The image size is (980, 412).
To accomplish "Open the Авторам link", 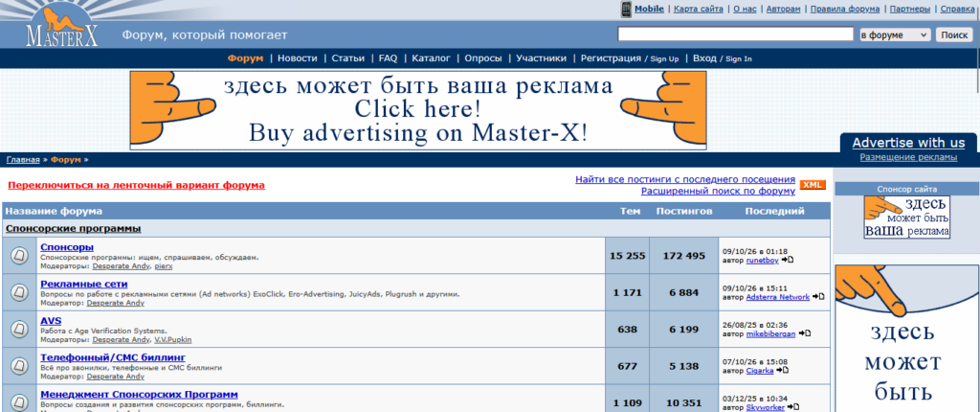I will (783, 9).
